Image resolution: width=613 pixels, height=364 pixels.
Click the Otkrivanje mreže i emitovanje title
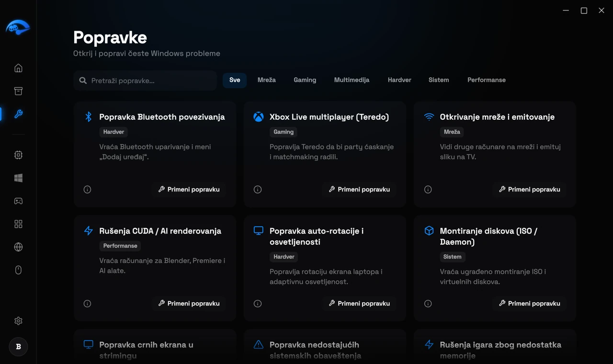coord(497,117)
